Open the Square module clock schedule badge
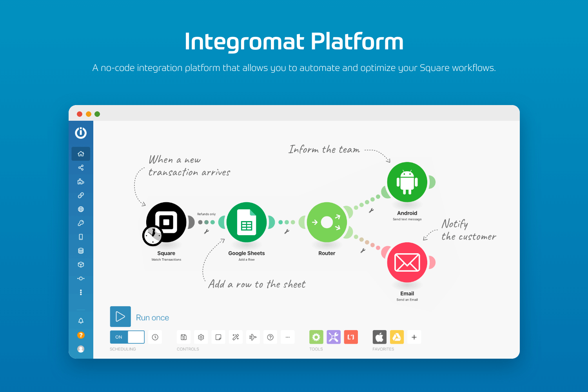The image size is (588, 392). click(152, 236)
